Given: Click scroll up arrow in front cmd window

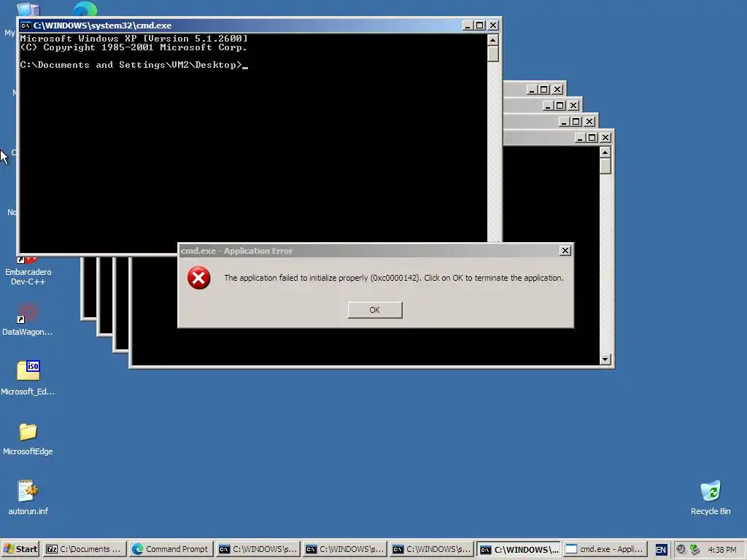Looking at the screenshot, I should [493, 39].
